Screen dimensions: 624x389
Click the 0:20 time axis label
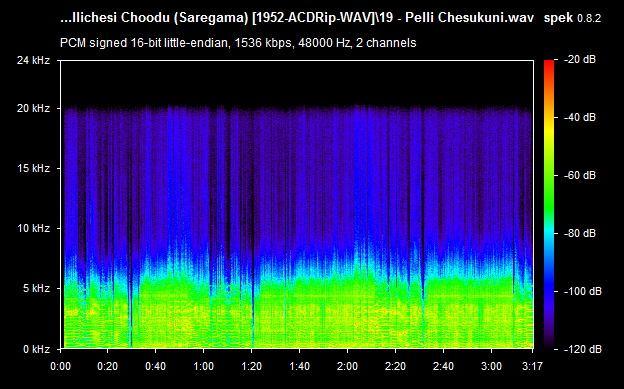pyautogui.click(x=107, y=366)
